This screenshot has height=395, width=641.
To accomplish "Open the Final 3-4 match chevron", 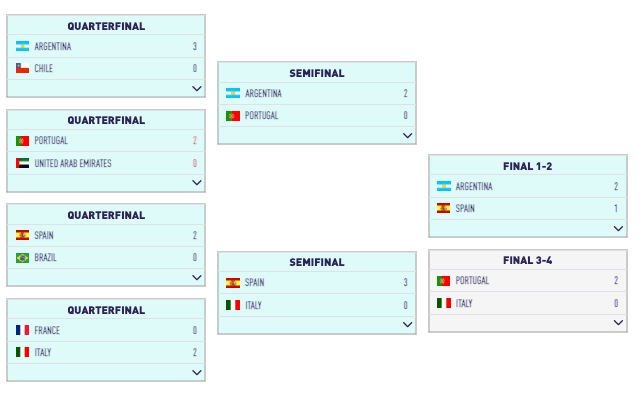I will tap(619, 322).
